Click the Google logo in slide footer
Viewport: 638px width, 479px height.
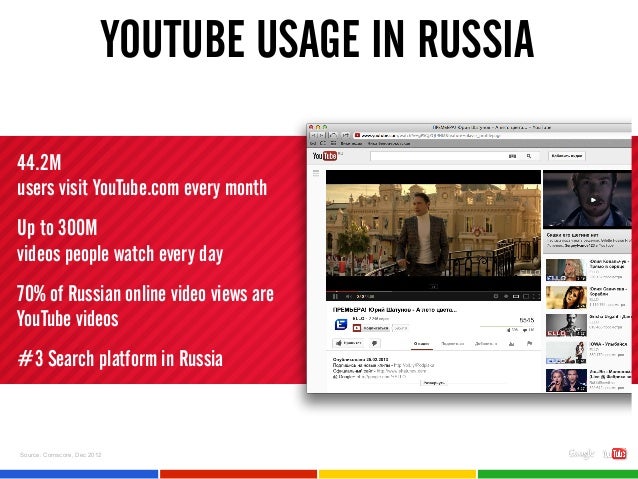pos(581,454)
